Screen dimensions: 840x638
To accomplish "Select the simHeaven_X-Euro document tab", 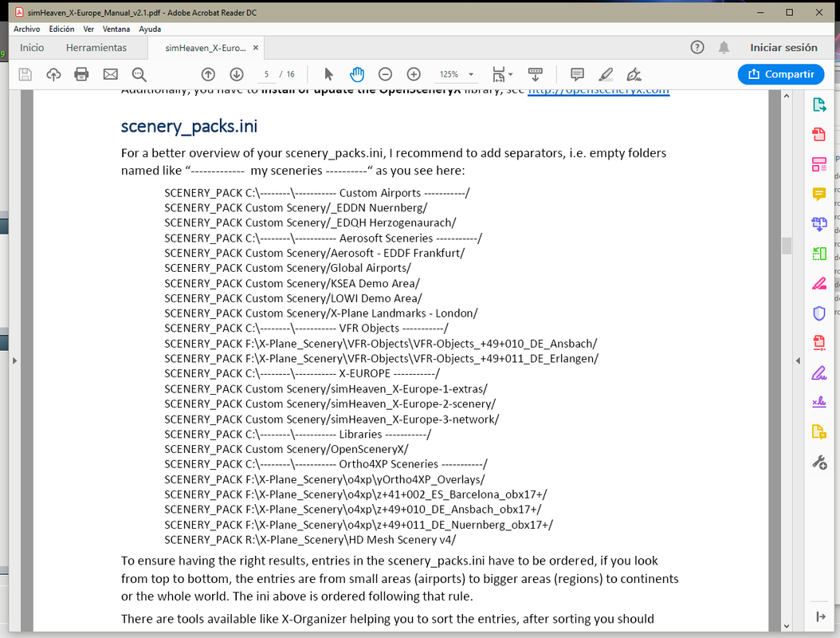I will pyautogui.click(x=206, y=48).
